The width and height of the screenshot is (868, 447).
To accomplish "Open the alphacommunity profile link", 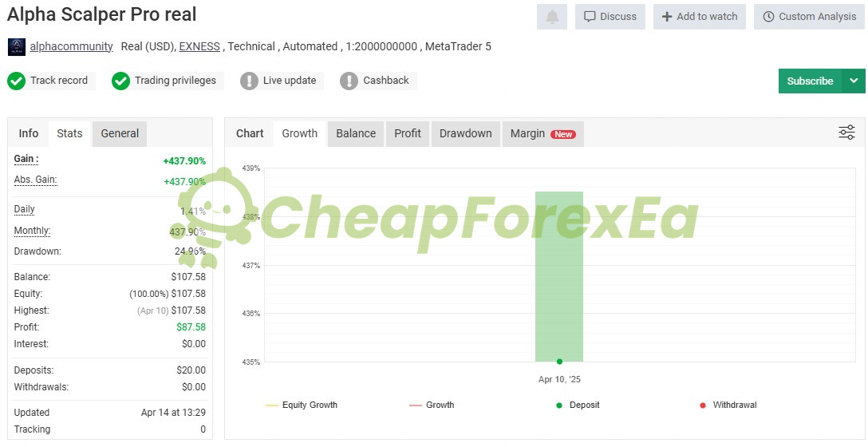I will [72, 46].
